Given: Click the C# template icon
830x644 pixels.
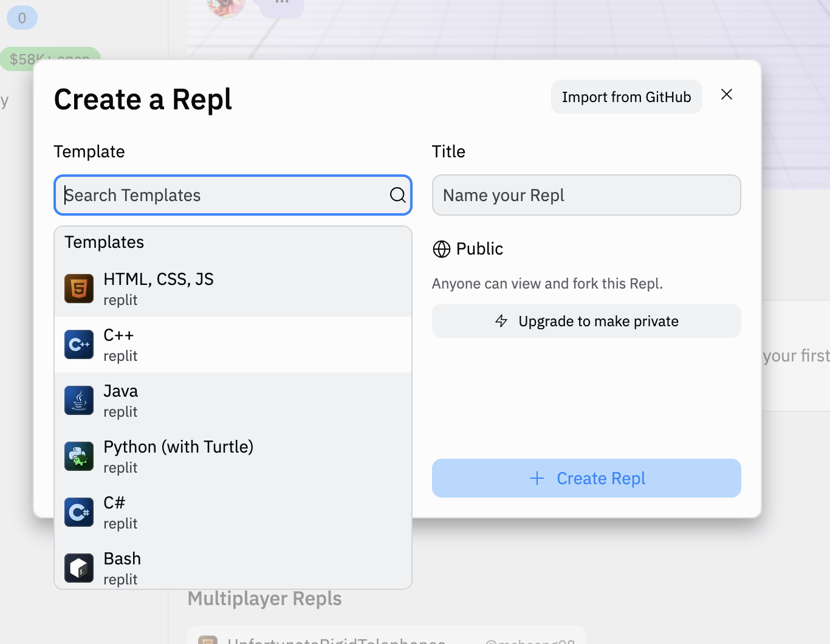Looking at the screenshot, I should 79,512.
